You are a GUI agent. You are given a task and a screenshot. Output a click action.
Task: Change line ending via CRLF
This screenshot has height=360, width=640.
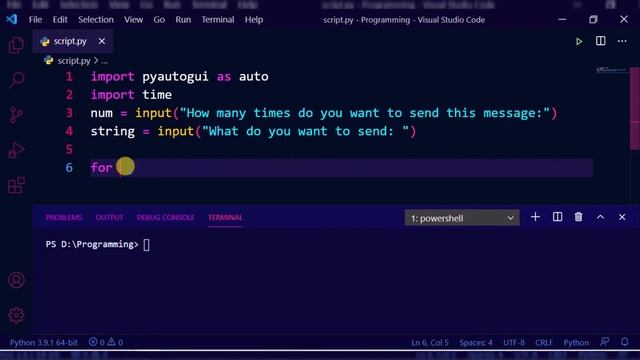click(544, 342)
